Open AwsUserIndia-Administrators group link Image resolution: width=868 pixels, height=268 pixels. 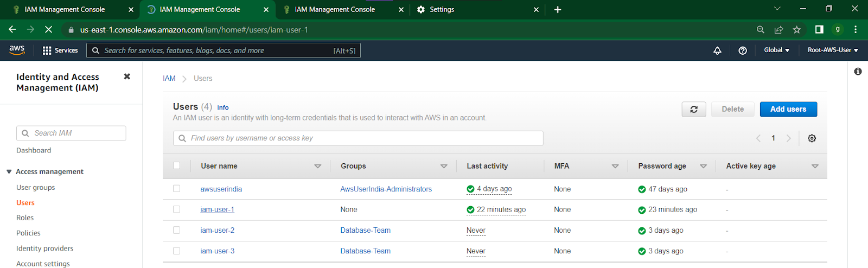click(x=386, y=189)
